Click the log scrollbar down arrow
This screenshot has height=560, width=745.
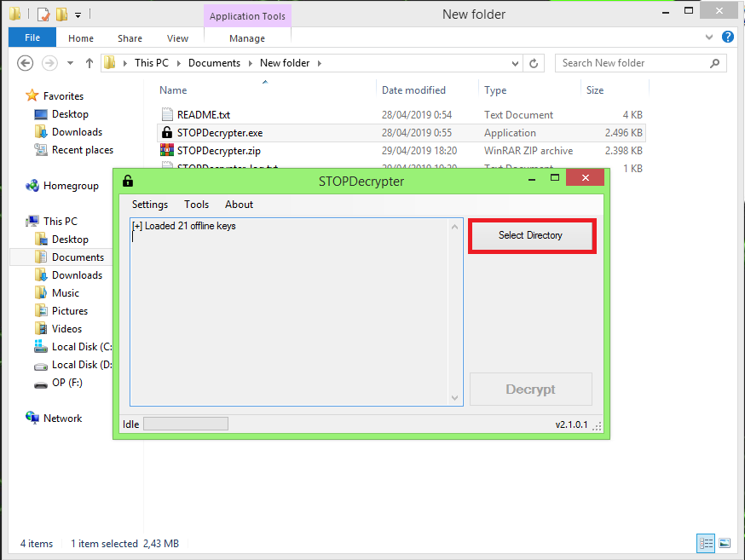[454, 397]
